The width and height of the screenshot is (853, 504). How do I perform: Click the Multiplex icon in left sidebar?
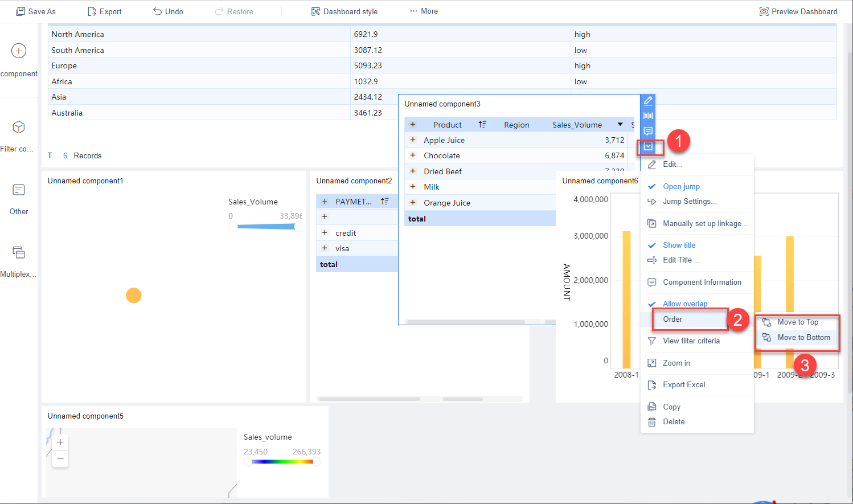[19, 252]
